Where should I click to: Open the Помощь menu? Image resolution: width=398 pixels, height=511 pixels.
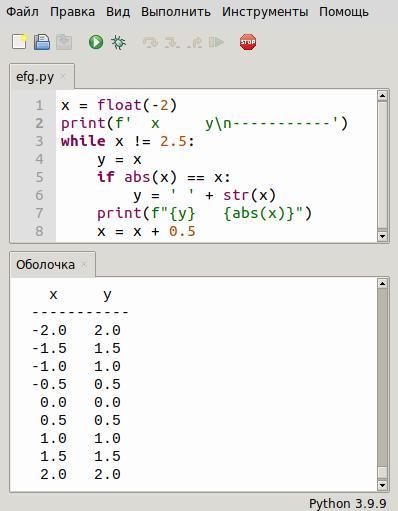[x=344, y=12]
